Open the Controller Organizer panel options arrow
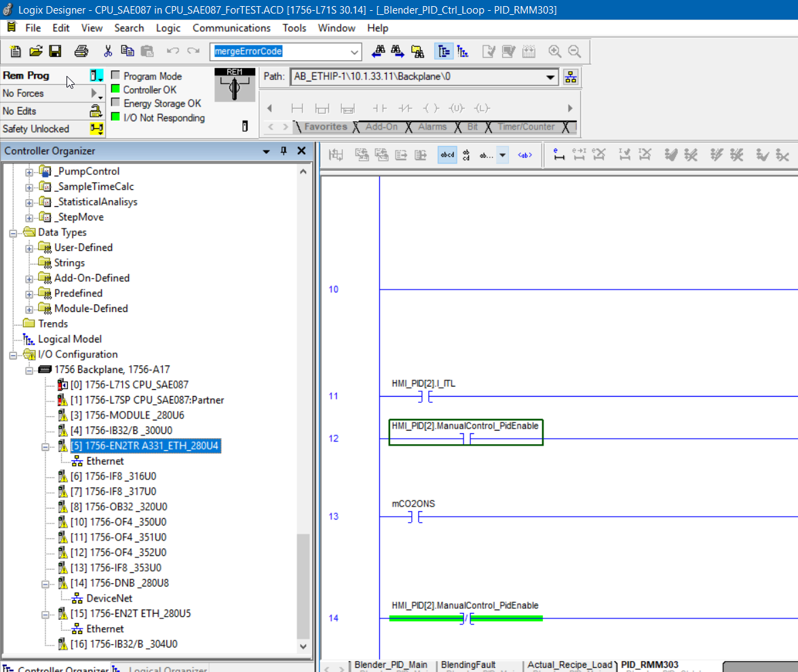The height and width of the screenshot is (672, 798). point(266,152)
